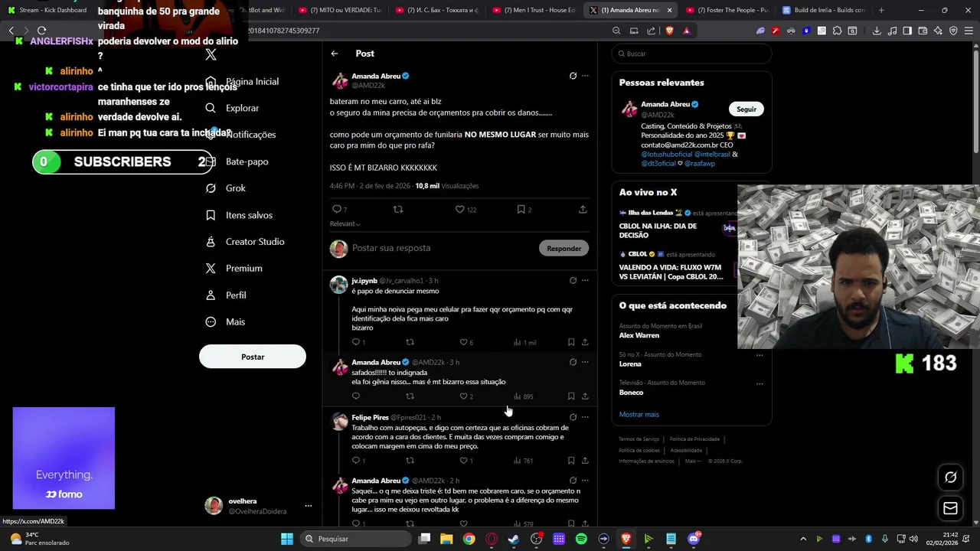Open Itens salvos bookmarks

249,215
